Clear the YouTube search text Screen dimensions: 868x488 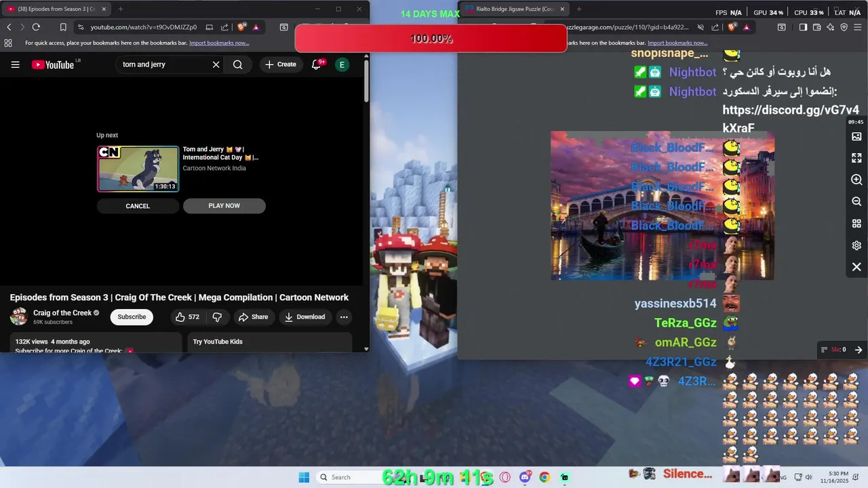coord(216,64)
